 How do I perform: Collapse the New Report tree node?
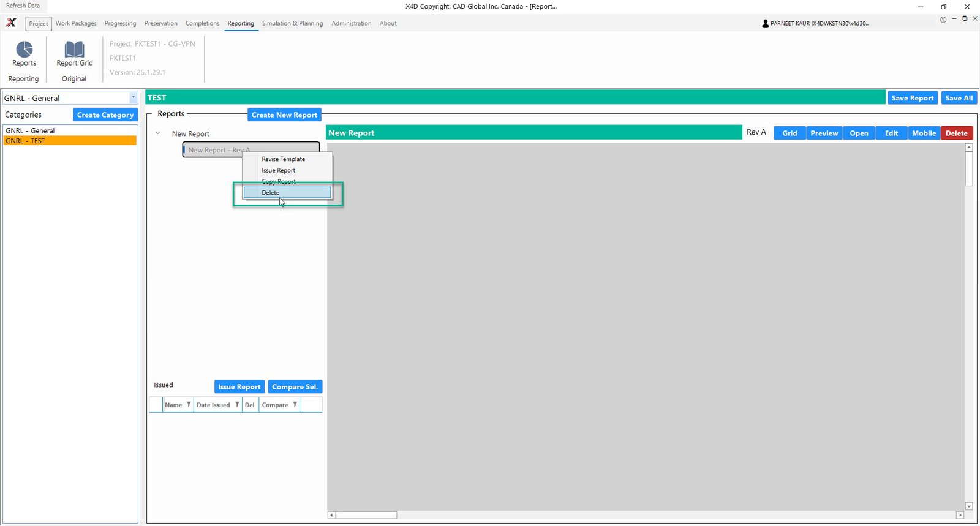[x=158, y=133]
